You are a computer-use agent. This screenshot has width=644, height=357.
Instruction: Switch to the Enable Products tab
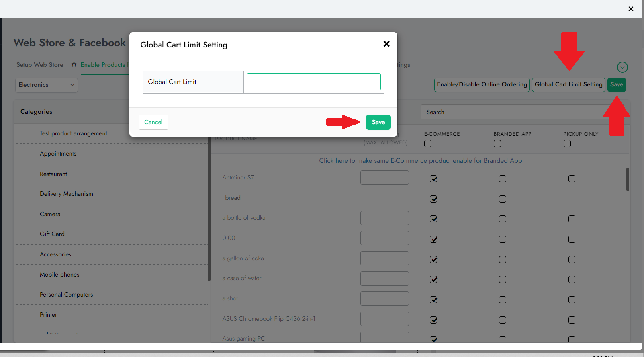pyautogui.click(x=103, y=65)
